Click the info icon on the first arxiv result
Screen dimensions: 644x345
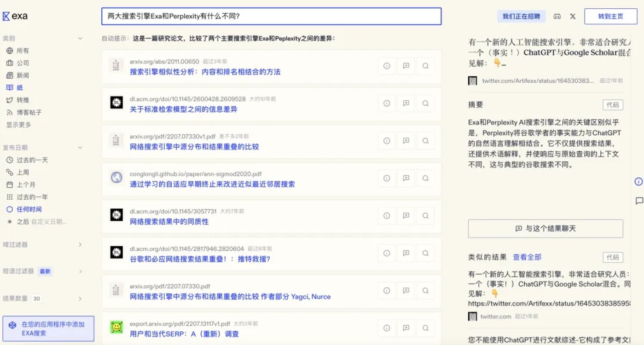pyautogui.click(x=387, y=66)
